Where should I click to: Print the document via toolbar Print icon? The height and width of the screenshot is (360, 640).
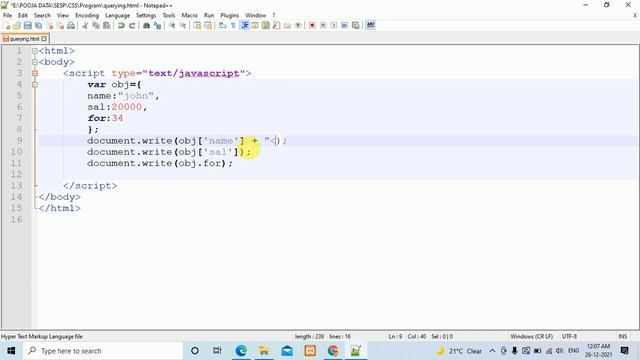pyautogui.click(x=71, y=25)
